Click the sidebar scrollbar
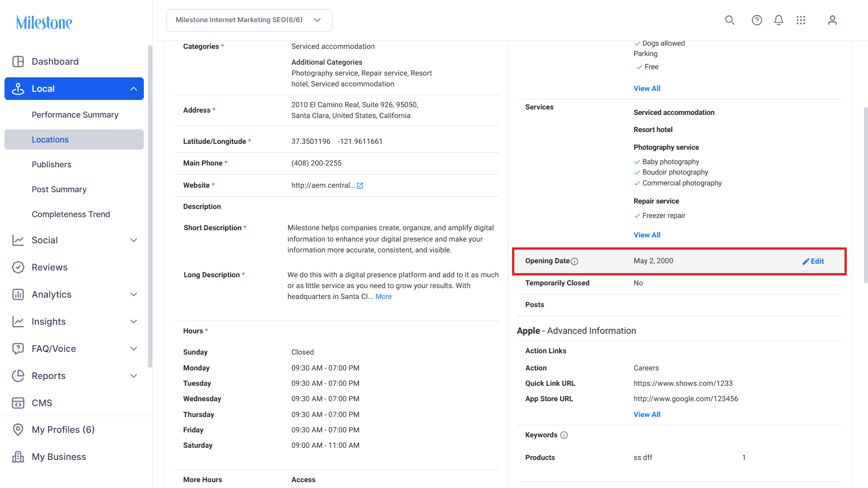 tap(150, 206)
